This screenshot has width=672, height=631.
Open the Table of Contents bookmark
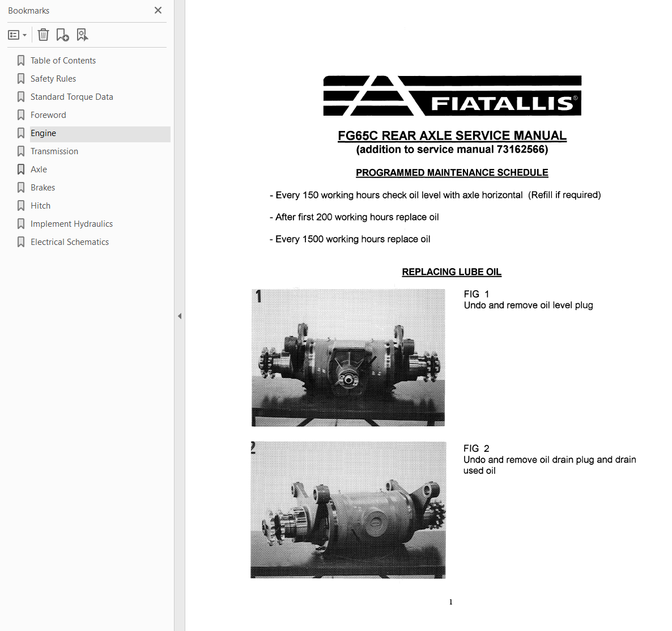click(x=63, y=61)
